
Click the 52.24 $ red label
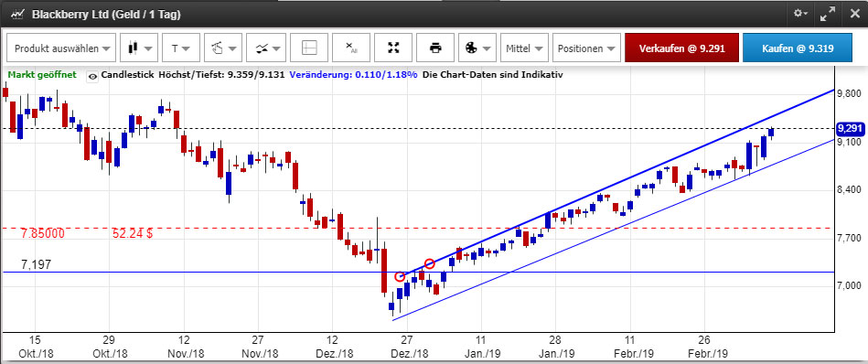click(133, 233)
